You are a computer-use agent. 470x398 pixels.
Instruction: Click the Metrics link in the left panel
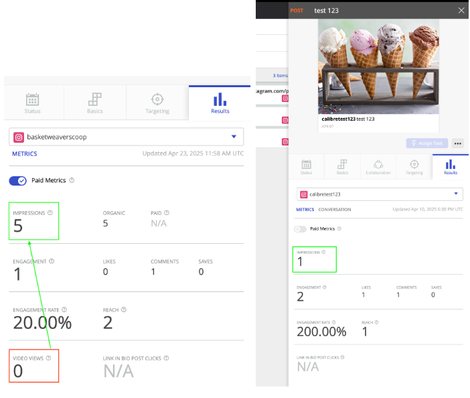25,154
